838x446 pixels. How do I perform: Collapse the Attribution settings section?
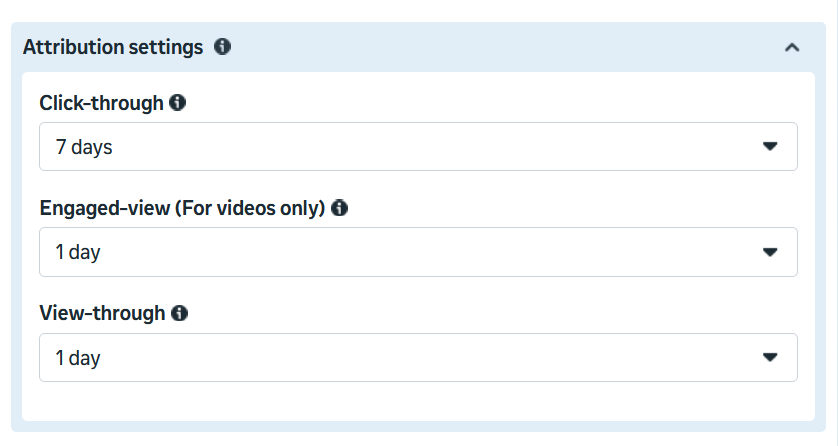(x=792, y=47)
